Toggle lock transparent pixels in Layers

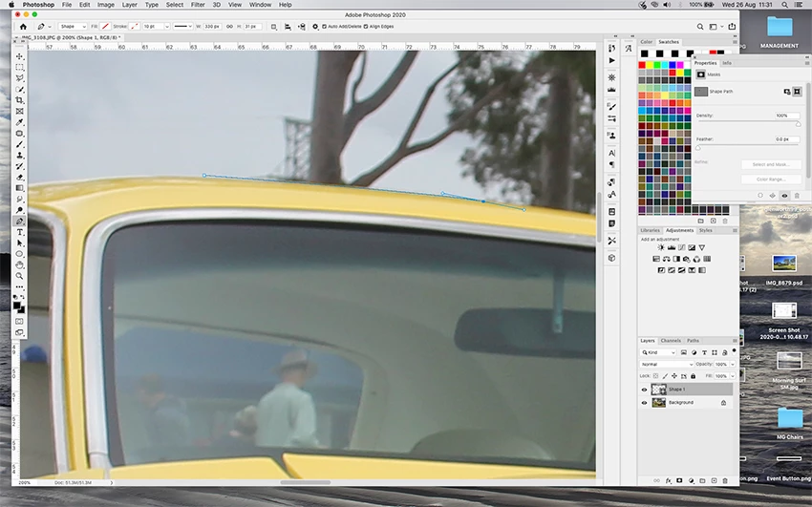coord(655,376)
